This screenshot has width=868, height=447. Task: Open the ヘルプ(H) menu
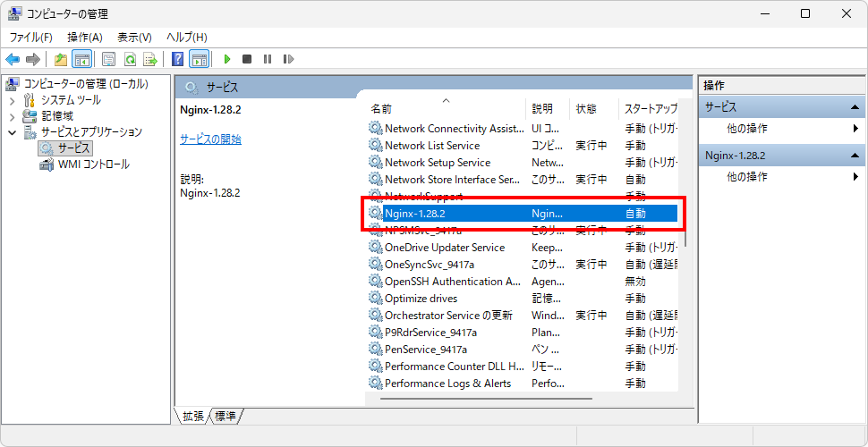tap(186, 37)
